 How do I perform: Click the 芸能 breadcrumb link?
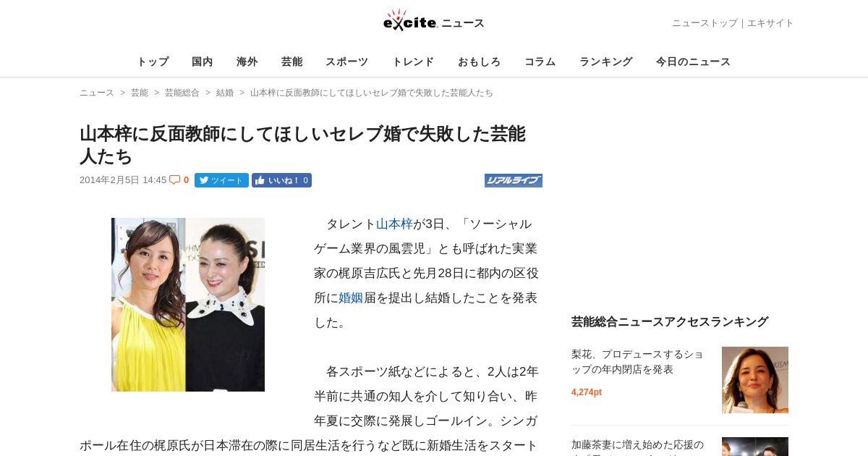coord(140,93)
